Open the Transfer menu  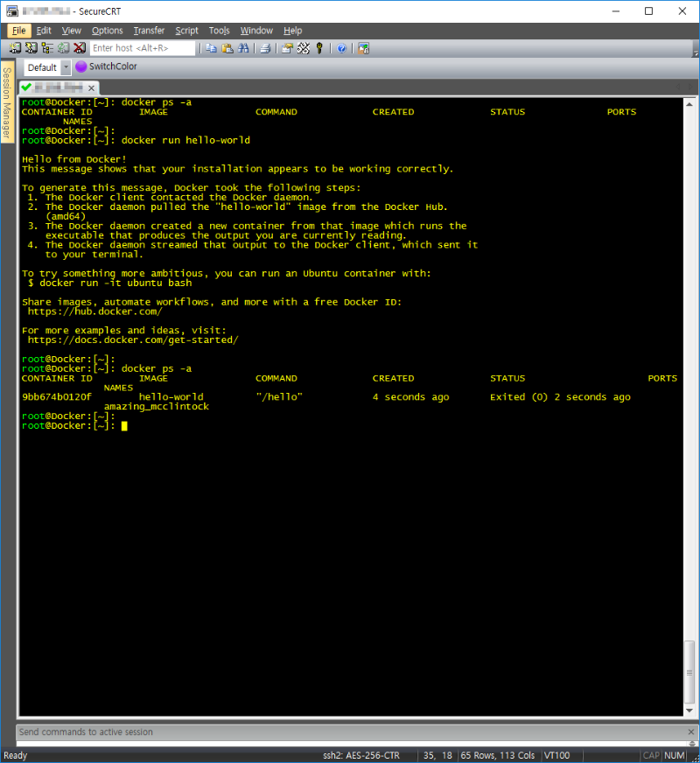(x=149, y=31)
